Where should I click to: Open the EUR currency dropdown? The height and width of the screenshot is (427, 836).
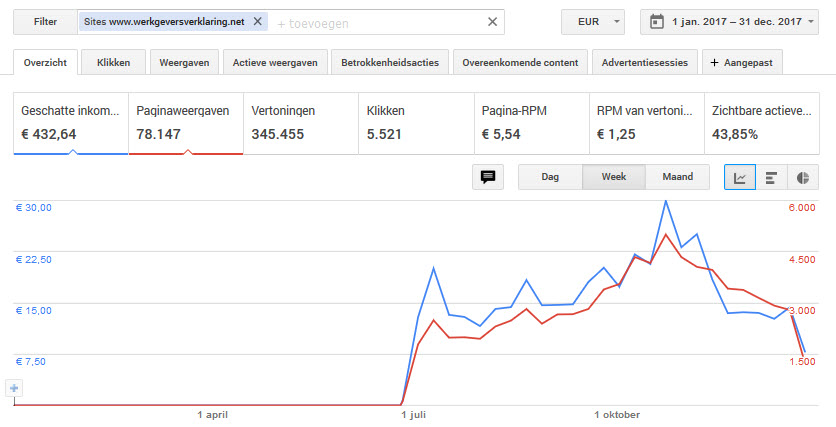click(x=593, y=22)
